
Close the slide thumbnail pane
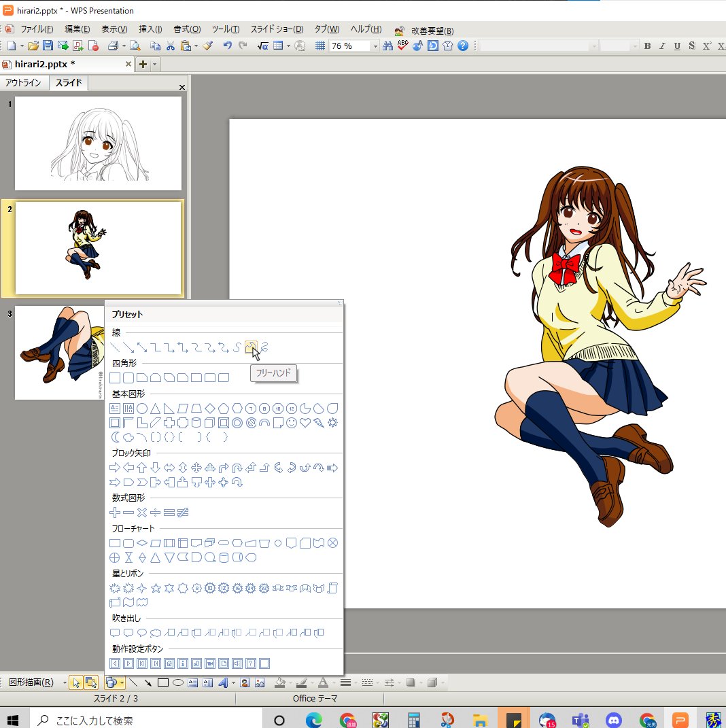click(x=182, y=87)
